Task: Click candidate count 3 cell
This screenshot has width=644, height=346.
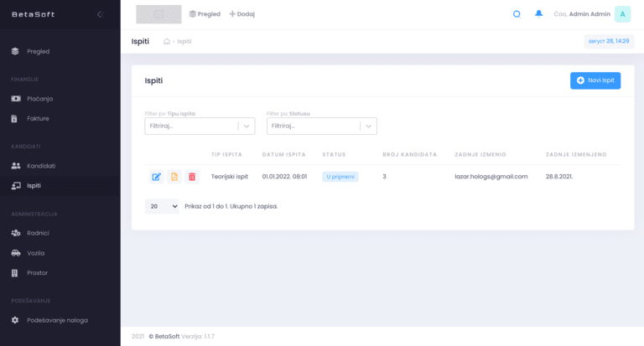Action: [x=384, y=177]
